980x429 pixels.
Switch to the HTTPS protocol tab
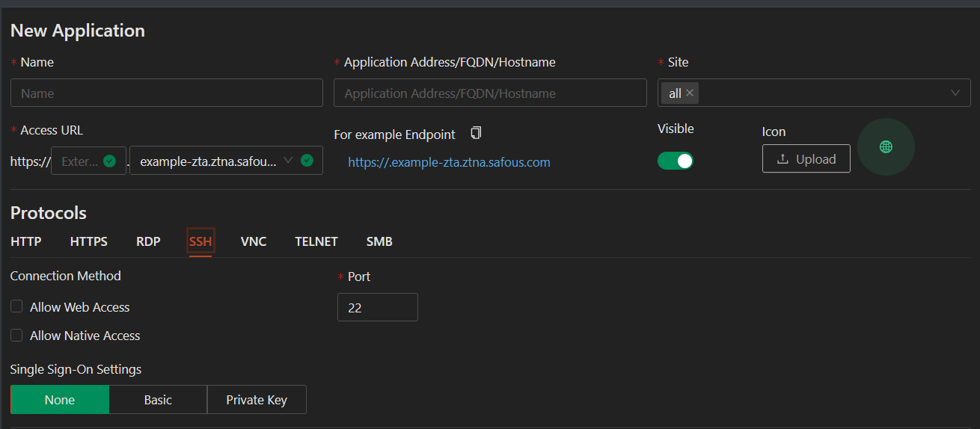(x=89, y=241)
